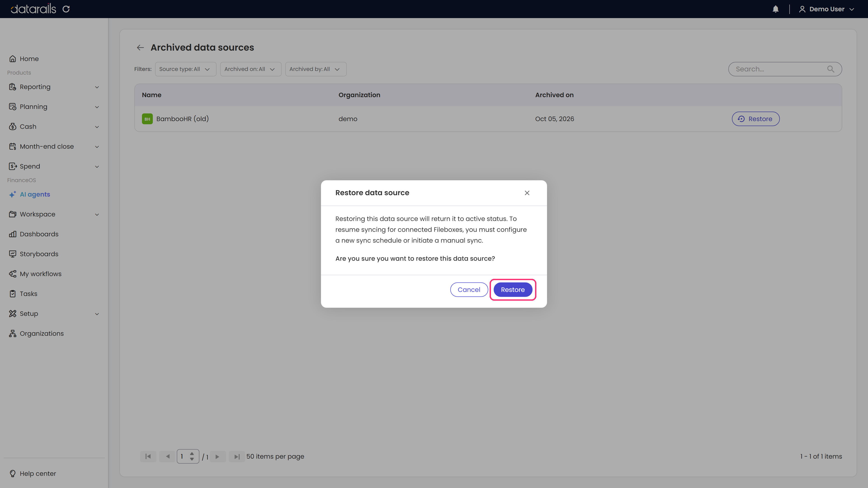
Task: Go to the previous page arrow
Action: pyautogui.click(x=167, y=457)
